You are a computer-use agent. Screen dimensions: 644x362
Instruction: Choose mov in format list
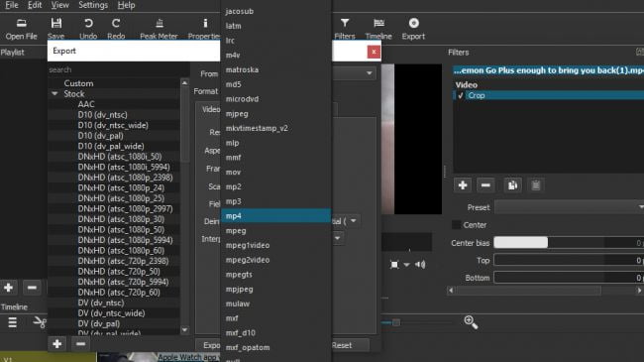276,172
